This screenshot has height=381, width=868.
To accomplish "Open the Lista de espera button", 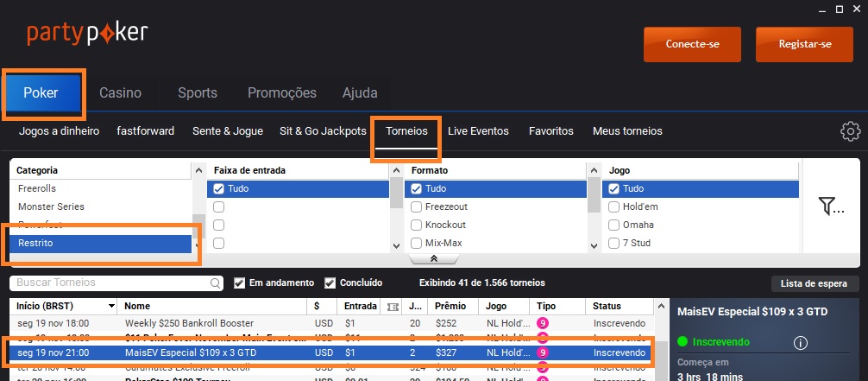I will pos(814,283).
